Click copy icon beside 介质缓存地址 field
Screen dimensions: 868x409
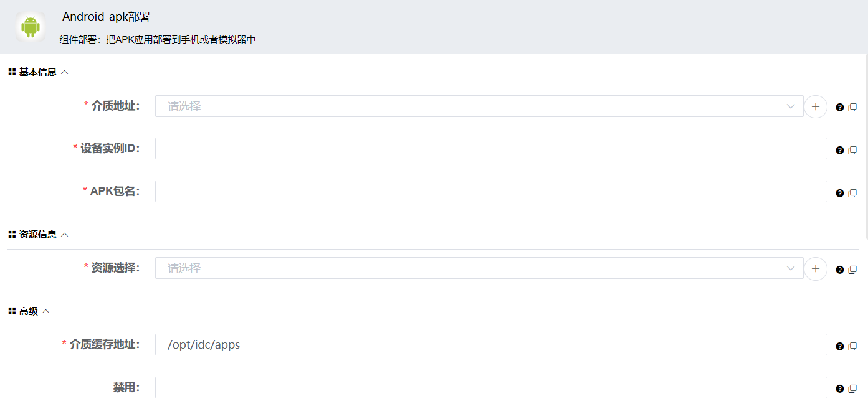point(852,346)
